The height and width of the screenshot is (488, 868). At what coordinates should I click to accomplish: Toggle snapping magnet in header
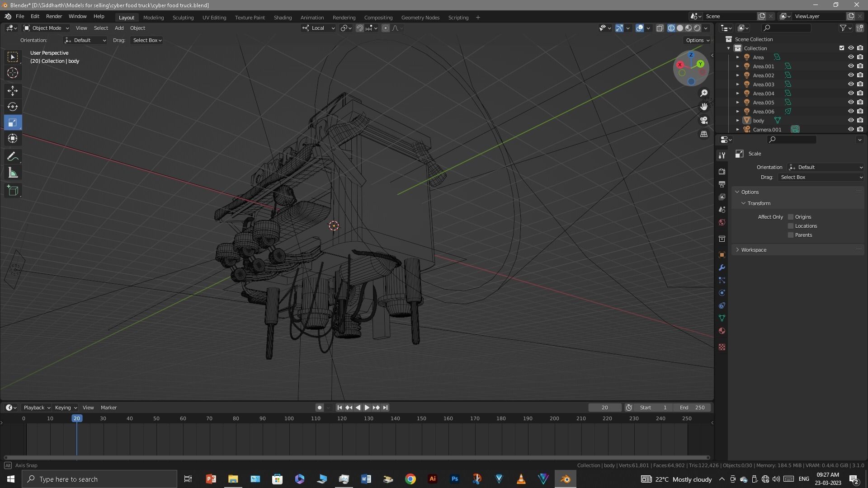click(360, 28)
